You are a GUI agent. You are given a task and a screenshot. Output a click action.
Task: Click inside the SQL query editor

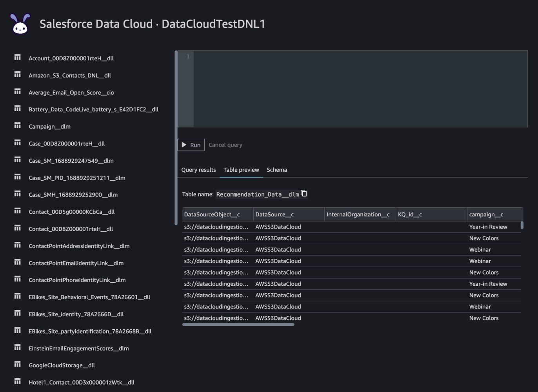360,89
